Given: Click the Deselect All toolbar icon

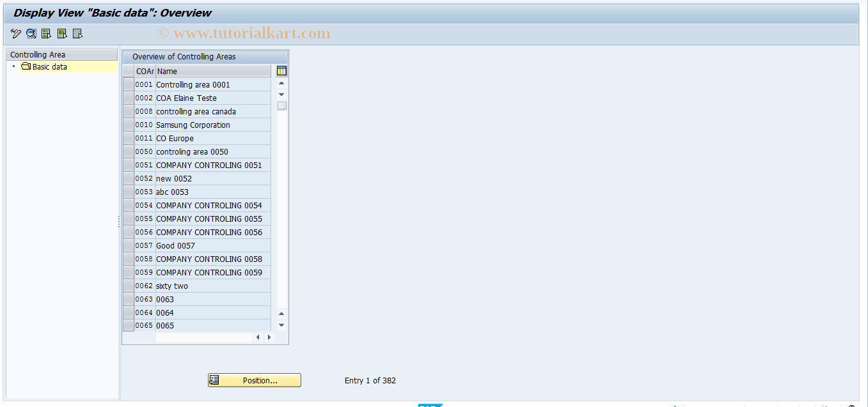Looking at the screenshot, I should (x=77, y=33).
